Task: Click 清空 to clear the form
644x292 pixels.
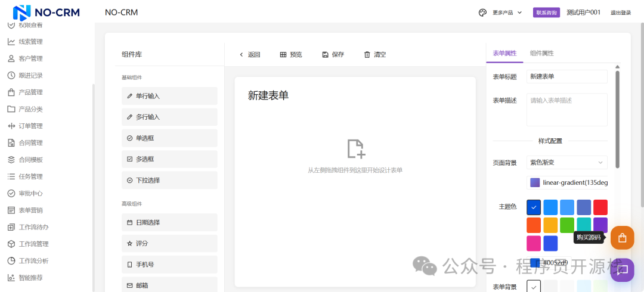Action: 375,55
